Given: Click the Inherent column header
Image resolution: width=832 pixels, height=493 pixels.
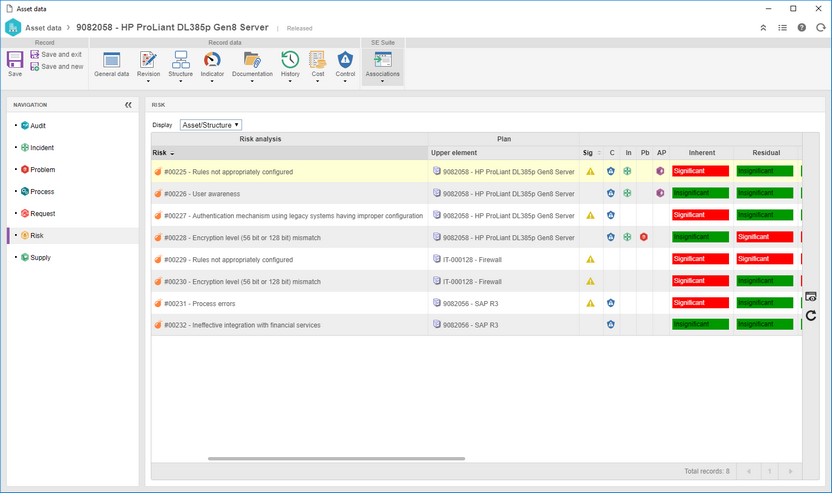Looking at the screenshot, I should 701,153.
